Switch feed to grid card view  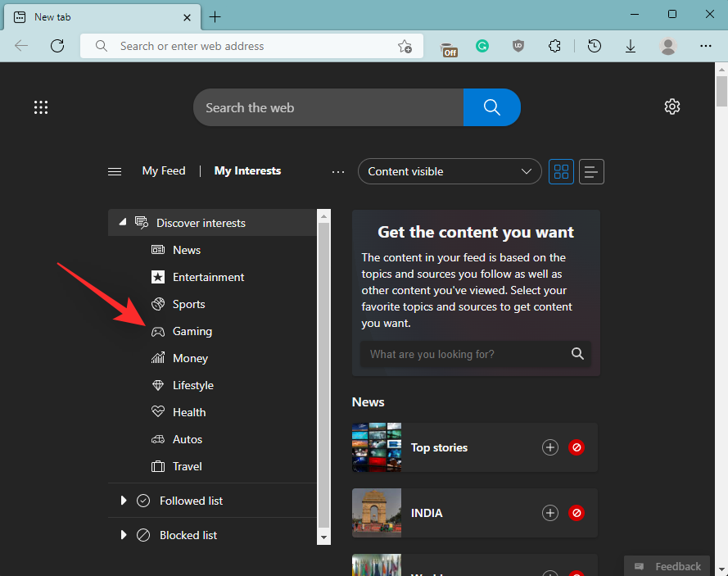coord(561,171)
